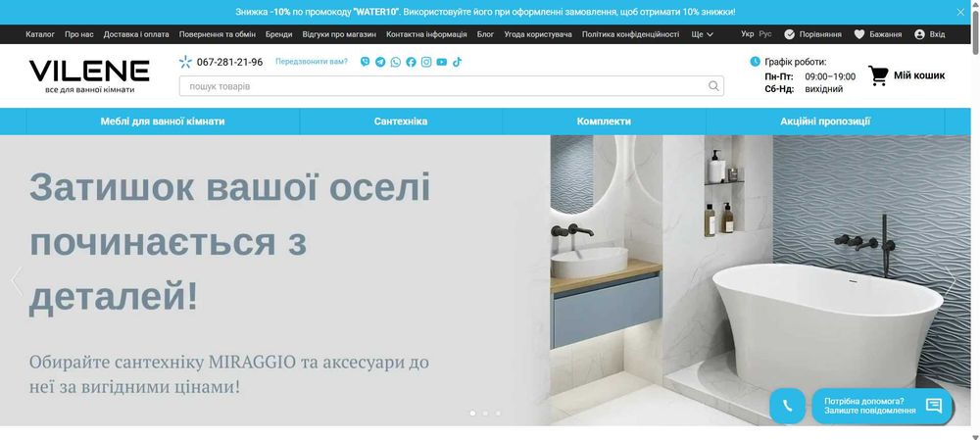
Task: Switch language to Укр
Action: coord(748,34)
